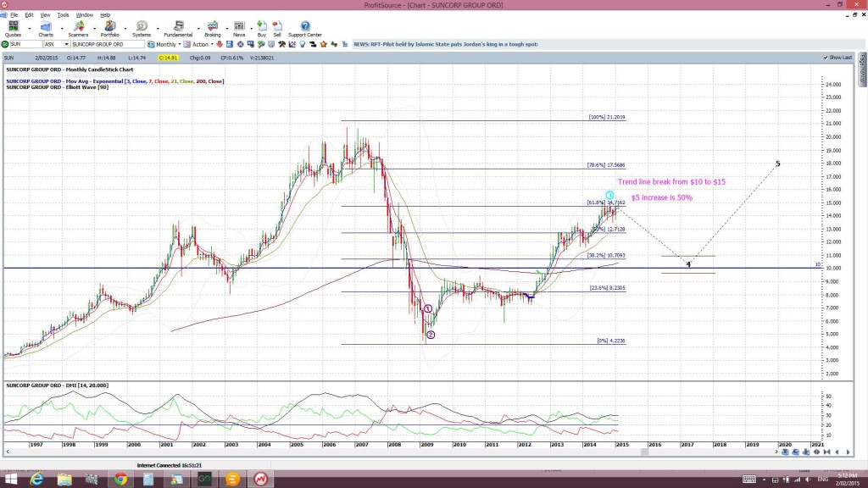Click the Elliott Wave [90] indicator label
This screenshot has width=868, height=488.
(57, 87)
